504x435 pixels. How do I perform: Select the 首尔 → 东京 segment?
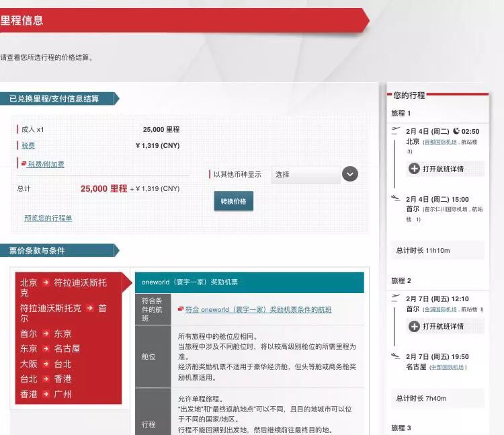tap(46, 333)
